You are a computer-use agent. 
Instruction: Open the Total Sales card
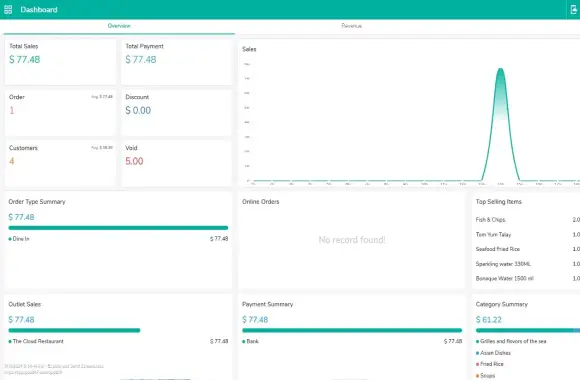click(x=60, y=62)
